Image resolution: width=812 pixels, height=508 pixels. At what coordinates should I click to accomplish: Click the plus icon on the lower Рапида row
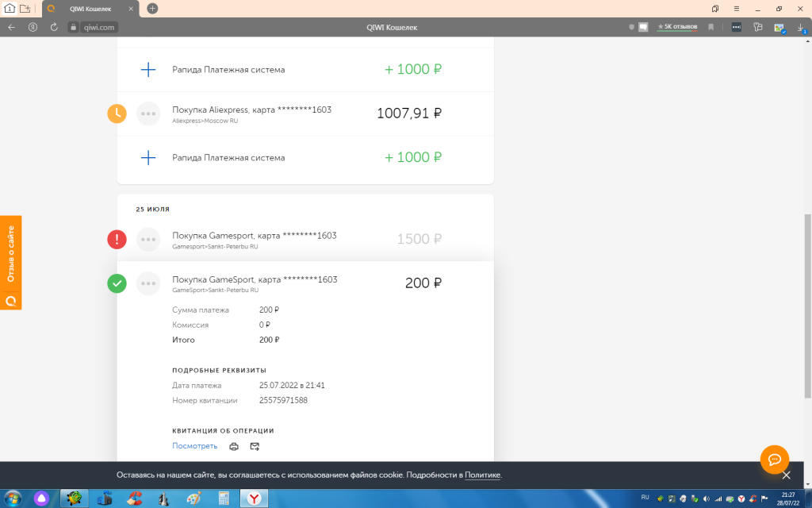[148, 158]
